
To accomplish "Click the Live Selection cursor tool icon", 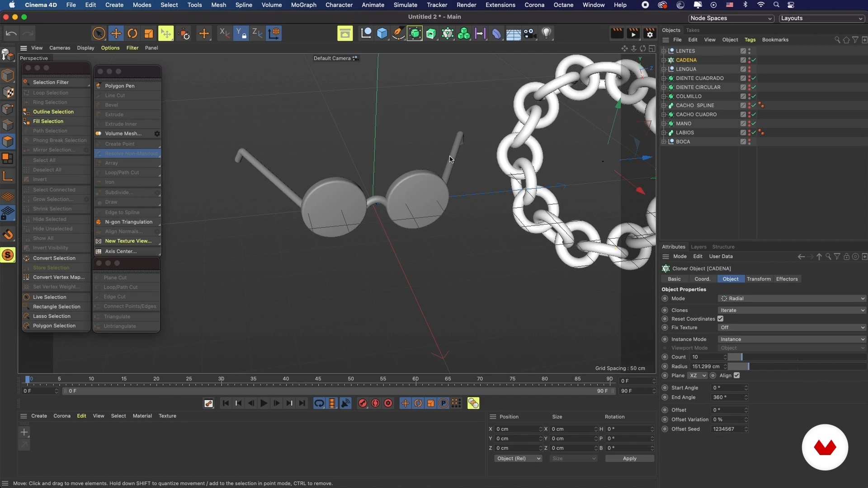I will click(x=99, y=33).
